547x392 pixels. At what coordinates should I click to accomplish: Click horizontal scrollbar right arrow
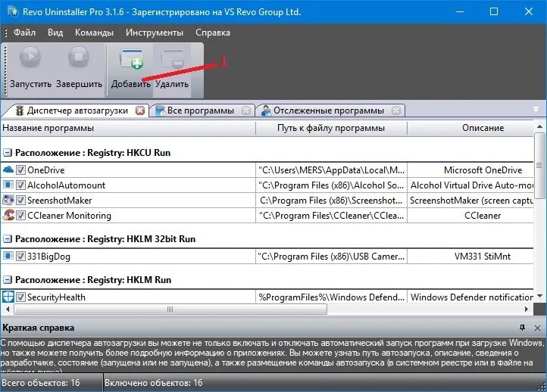pyautogui.click(x=527, y=309)
